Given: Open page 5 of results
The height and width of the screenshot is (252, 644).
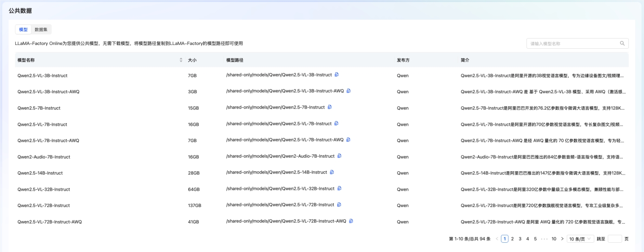Looking at the screenshot, I should pyautogui.click(x=535, y=239).
